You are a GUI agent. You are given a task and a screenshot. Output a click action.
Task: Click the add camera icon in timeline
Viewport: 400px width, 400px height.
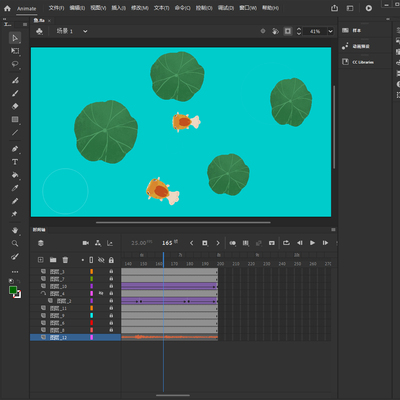pos(86,243)
